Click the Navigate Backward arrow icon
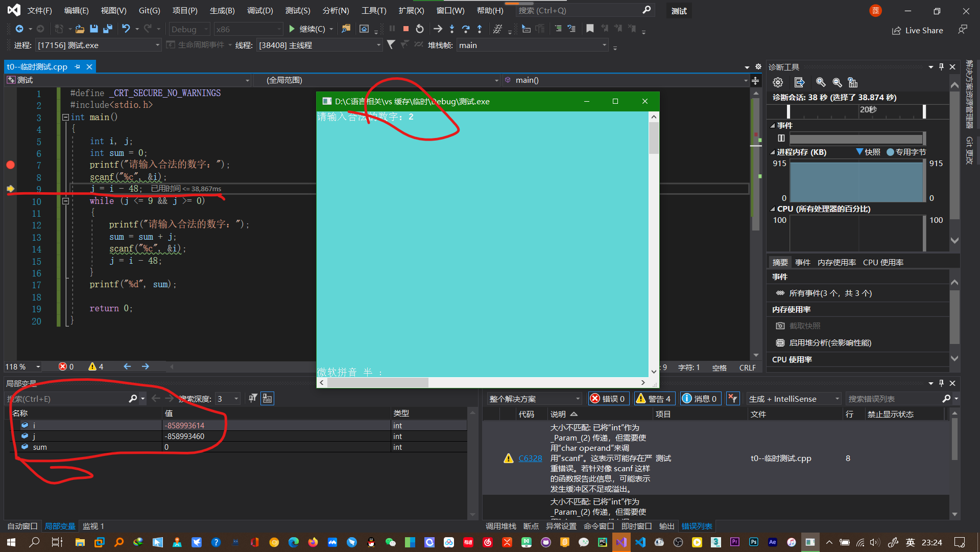The image size is (980, 552). 19,29
